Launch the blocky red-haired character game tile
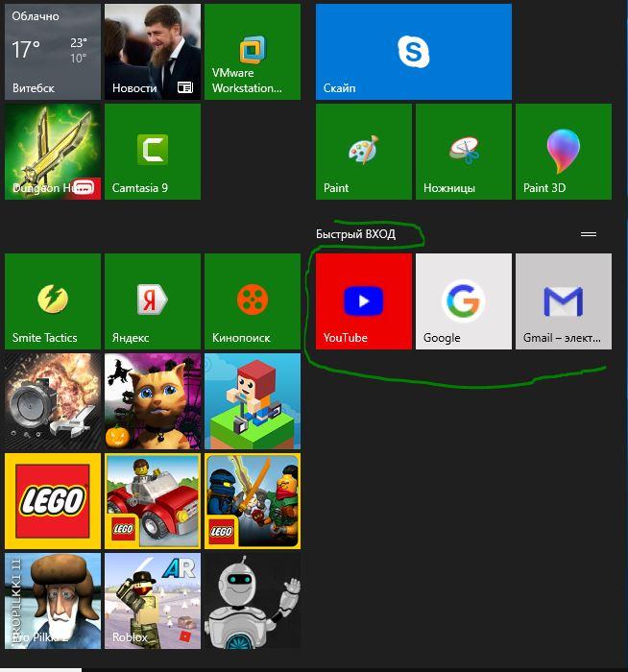The height and width of the screenshot is (672, 628). [x=253, y=401]
